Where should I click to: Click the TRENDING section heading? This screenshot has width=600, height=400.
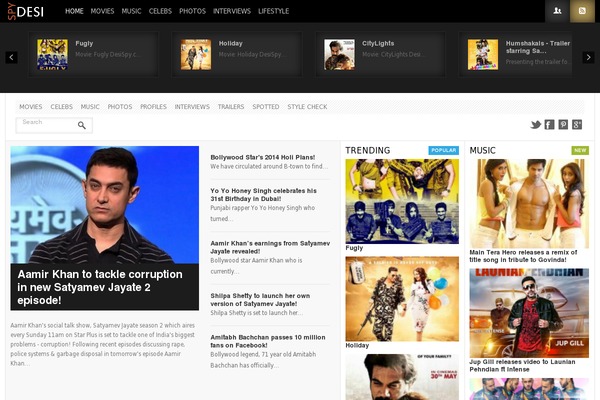pyautogui.click(x=368, y=150)
